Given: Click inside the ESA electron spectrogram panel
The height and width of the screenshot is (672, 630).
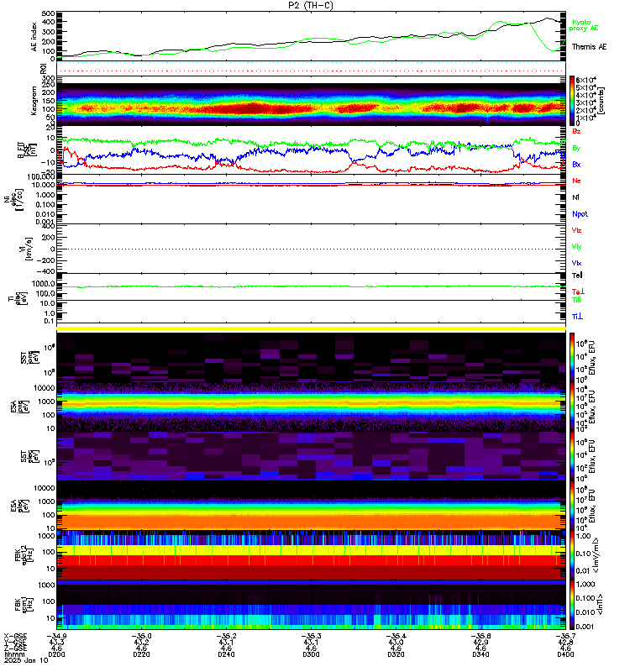Looking at the screenshot, I should pos(311,506).
